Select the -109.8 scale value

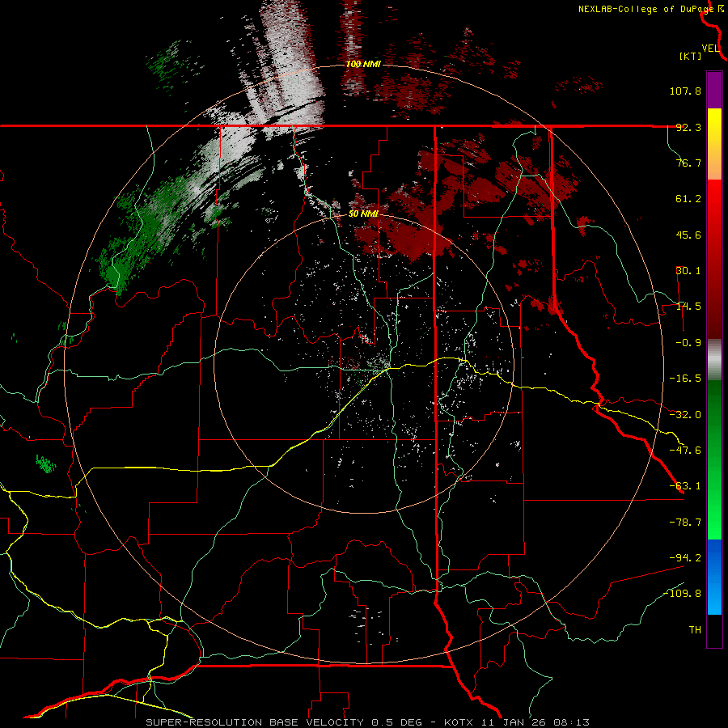pos(682,594)
